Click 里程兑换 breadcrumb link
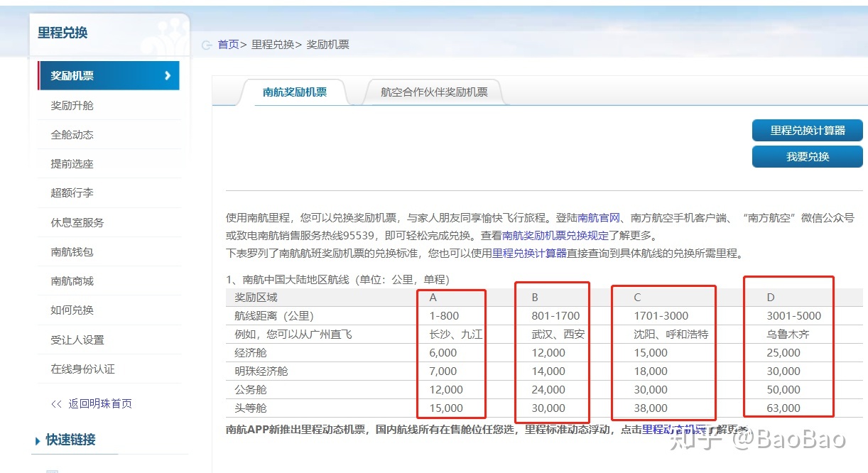This screenshot has height=473, width=868. click(x=272, y=45)
